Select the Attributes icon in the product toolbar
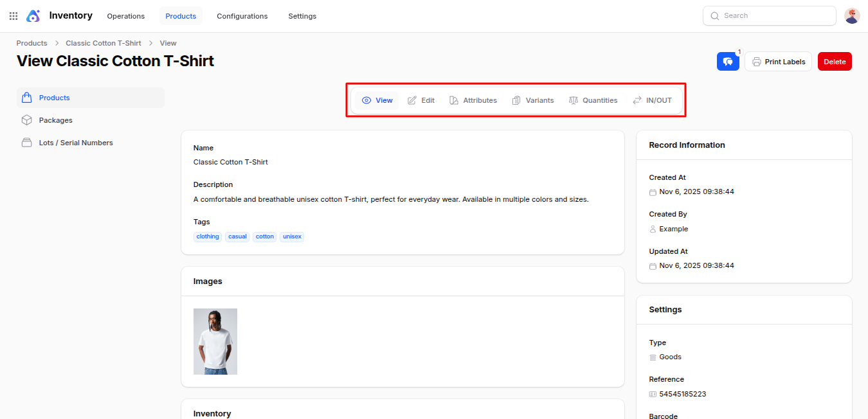Viewport: 868px width, 419px height. point(453,100)
